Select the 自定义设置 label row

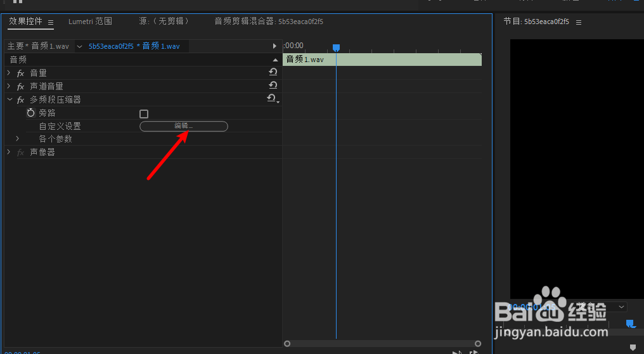[x=60, y=126]
